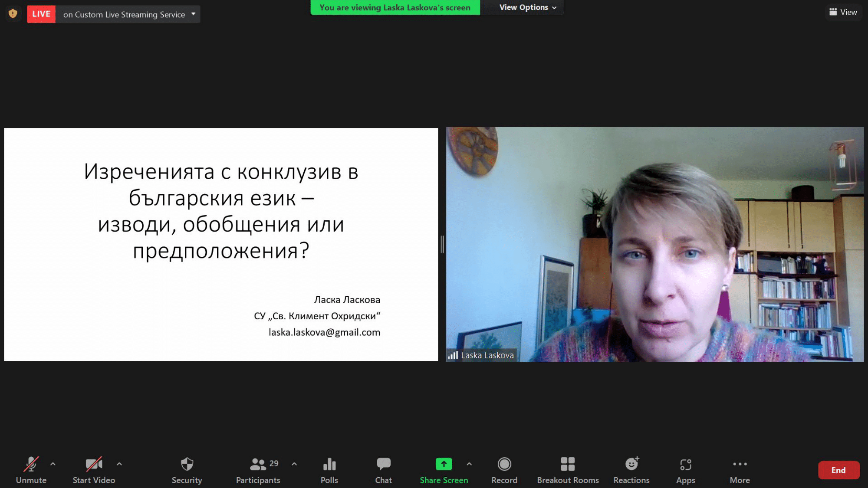Click the divider handle between slide and video
868x488 pixels.
click(x=442, y=244)
